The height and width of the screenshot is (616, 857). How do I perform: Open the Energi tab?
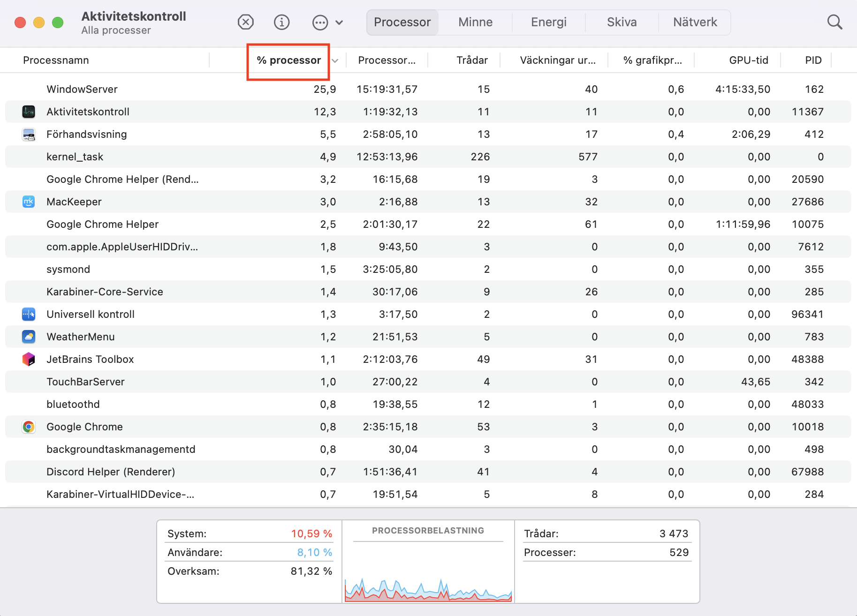point(549,22)
